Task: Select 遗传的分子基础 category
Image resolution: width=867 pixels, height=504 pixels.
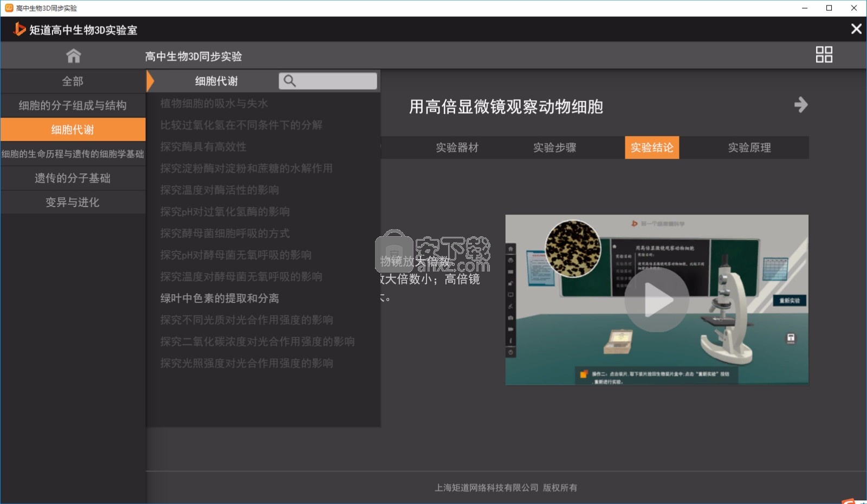Action: (73, 178)
